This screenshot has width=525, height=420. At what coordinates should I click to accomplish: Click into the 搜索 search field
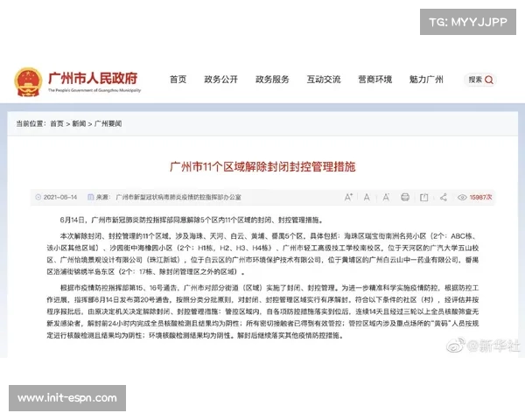point(473,80)
